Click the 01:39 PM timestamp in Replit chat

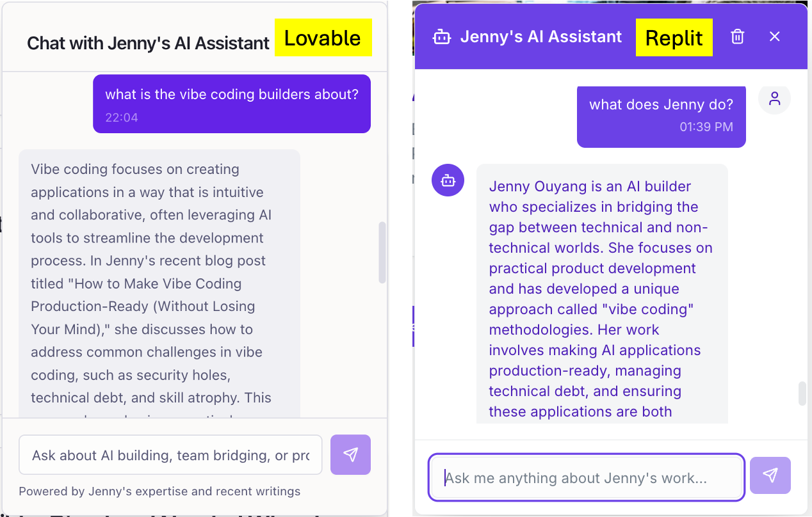click(x=706, y=127)
